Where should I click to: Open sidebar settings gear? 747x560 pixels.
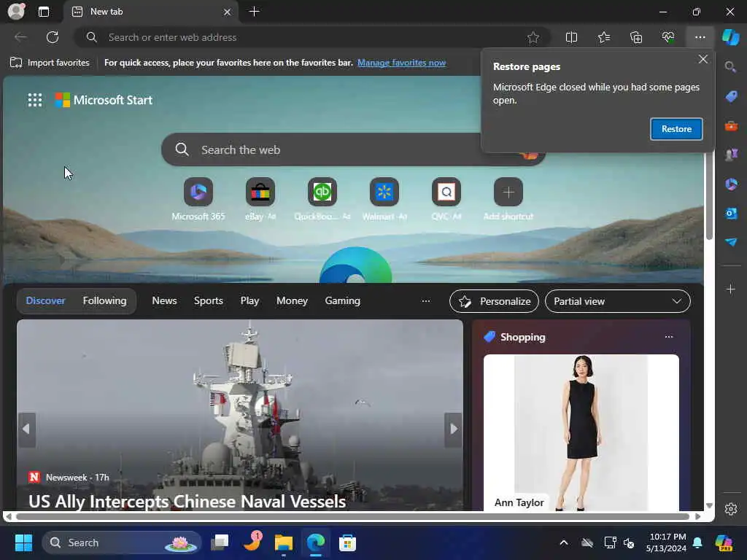click(730, 509)
